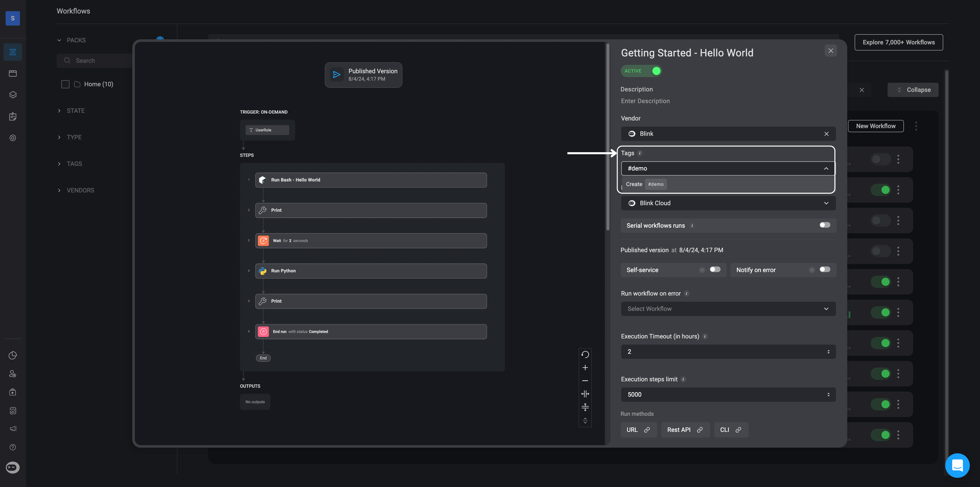The height and width of the screenshot is (487, 980).
Task: Click the Self-service settings gear icon
Action: point(702,270)
